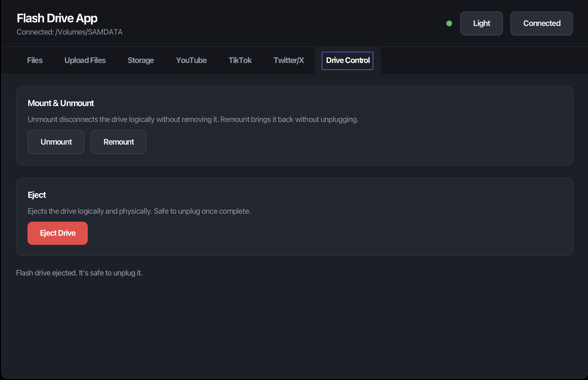This screenshot has width=588, height=380.
Task: Click the red Eject Drive button
Action: [x=57, y=233]
